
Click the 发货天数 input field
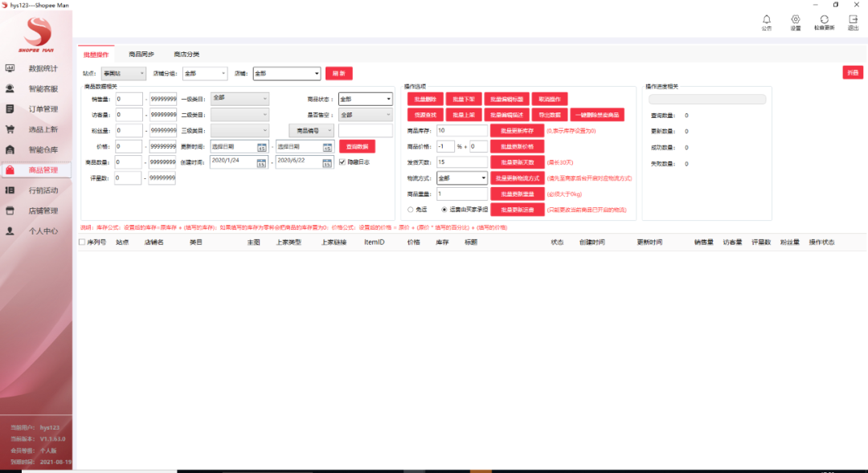click(461, 162)
